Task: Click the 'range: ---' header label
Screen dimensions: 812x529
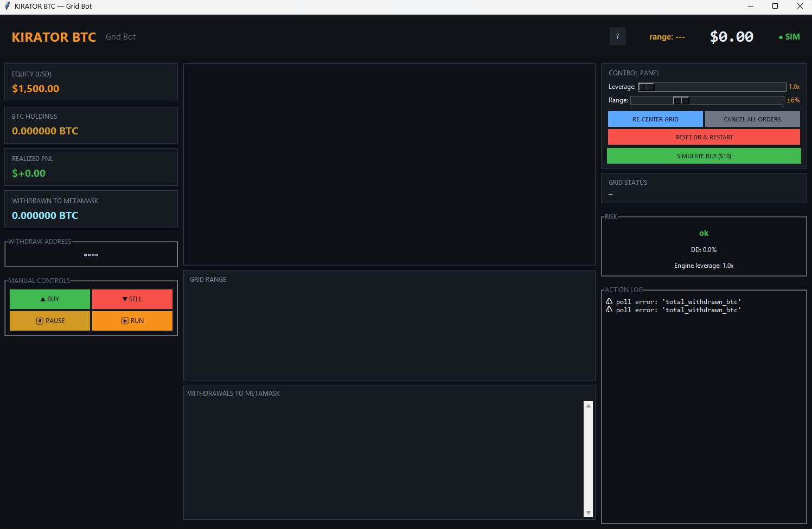Action: coord(667,37)
